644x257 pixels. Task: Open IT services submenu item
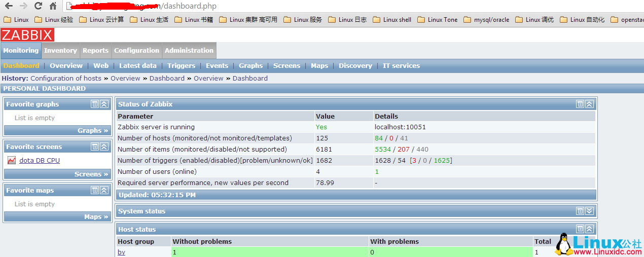(401, 65)
